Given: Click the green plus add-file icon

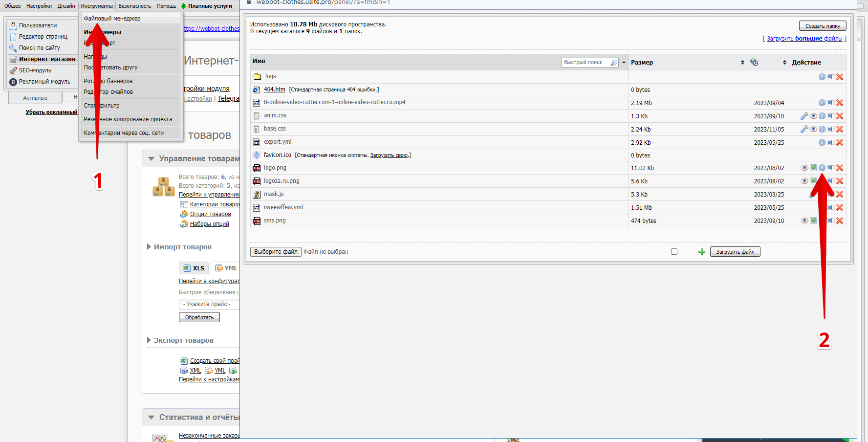Looking at the screenshot, I should tap(702, 252).
